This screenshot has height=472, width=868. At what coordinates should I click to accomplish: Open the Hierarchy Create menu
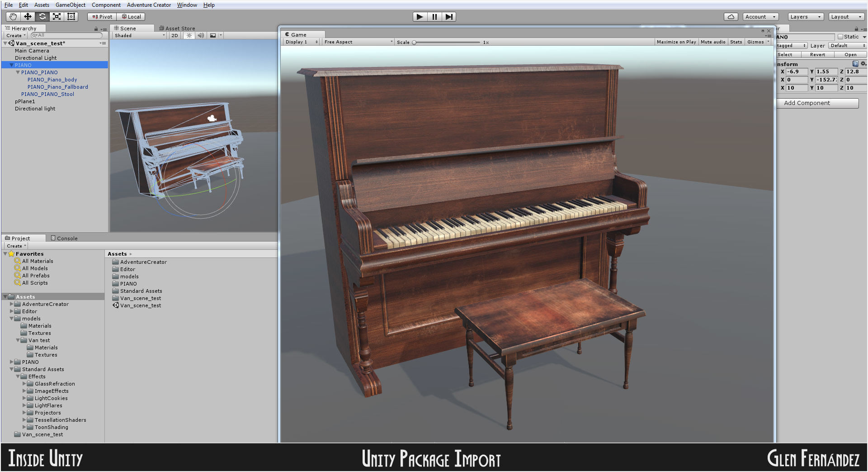[16, 36]
